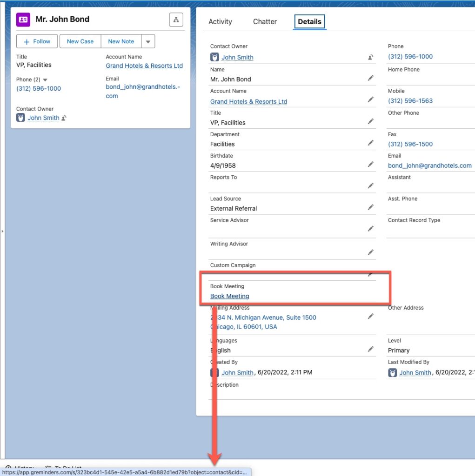Image resolution: width=475 pixels, height=476 pixels.
Task: Click John Smith link under Created By
Action: (x=237, y=372)
